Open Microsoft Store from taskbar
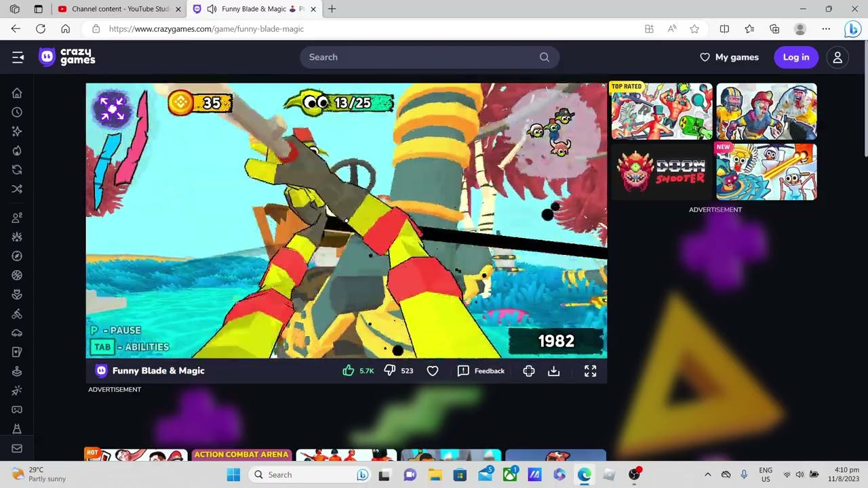 click(460, 474)
